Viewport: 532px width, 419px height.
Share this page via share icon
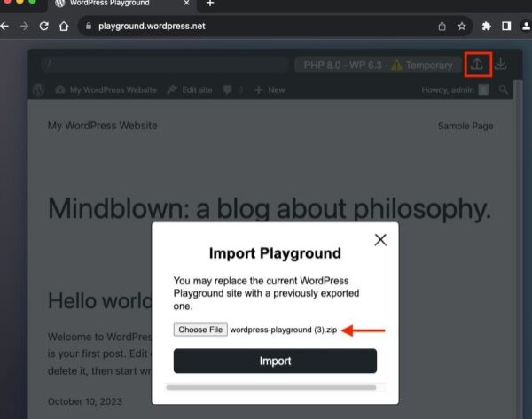[x=442, y=26]
